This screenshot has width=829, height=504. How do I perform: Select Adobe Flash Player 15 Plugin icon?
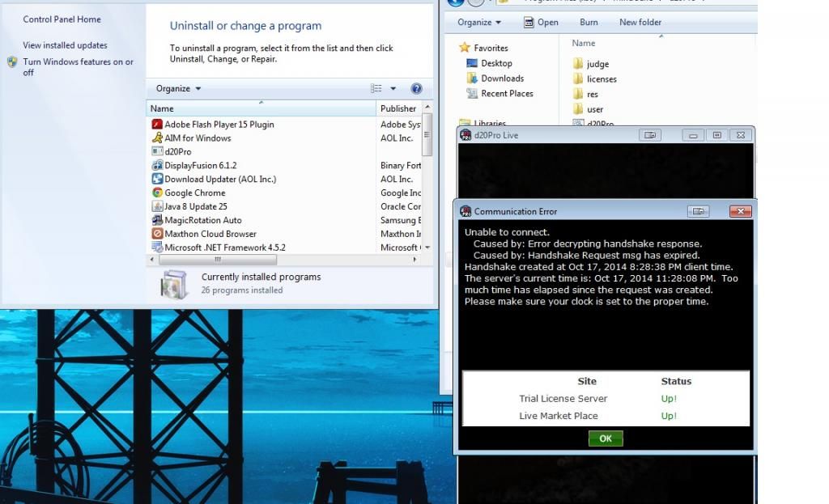(x=157, y=124)
